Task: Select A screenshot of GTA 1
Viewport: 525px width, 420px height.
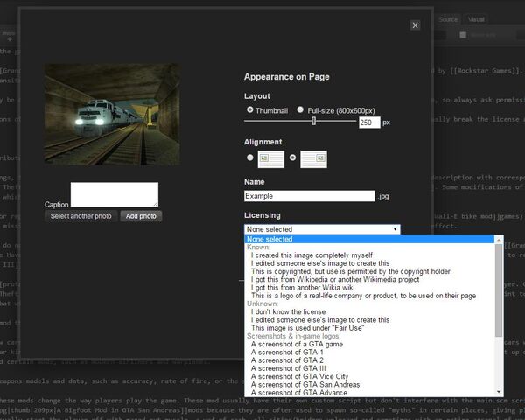Action: point(287,353)
